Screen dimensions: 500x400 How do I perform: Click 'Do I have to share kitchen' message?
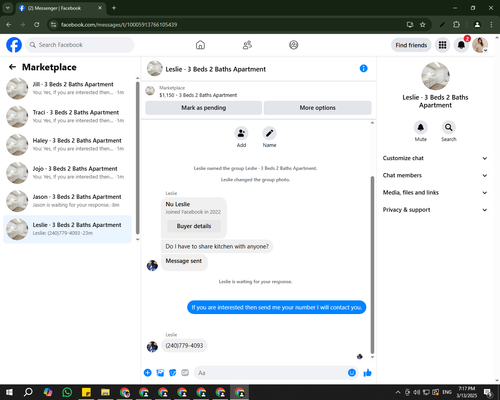pyautogui.click(x=217, y=246)
